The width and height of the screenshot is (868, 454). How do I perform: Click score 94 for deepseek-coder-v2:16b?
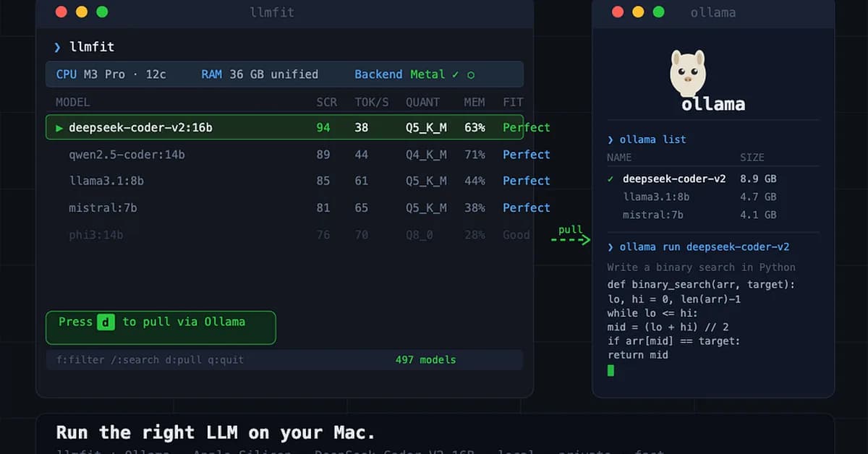(323, 128)
